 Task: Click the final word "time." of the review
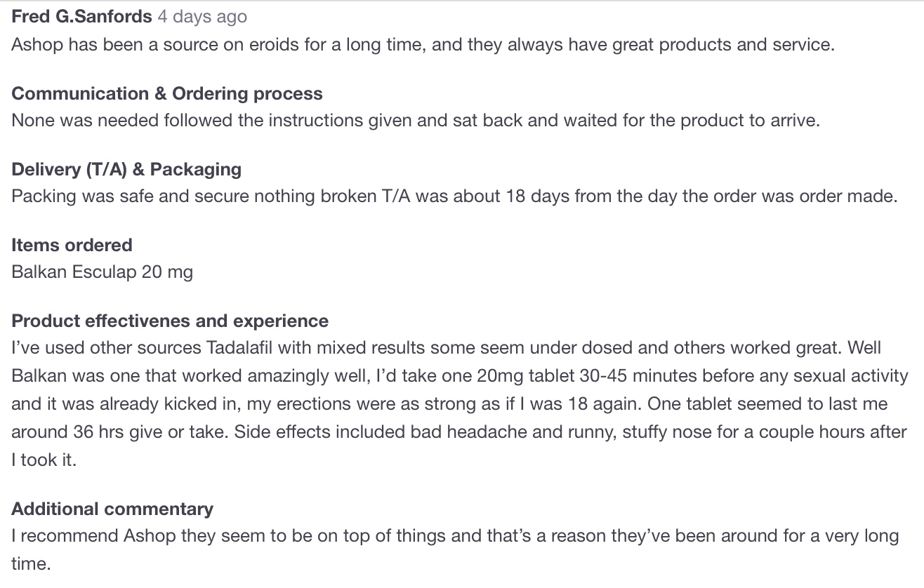coord(31,563)
